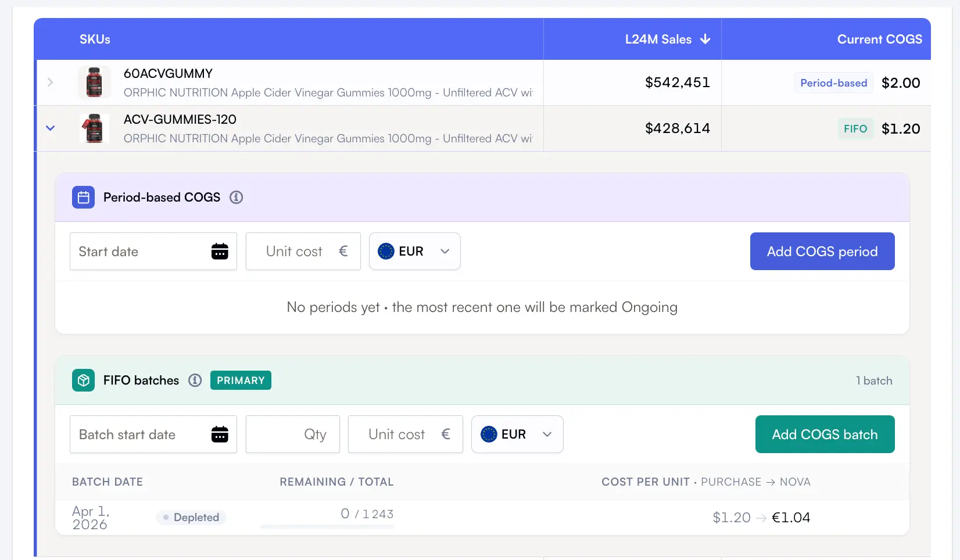
Task: Click the €1.04 converted cost value
Action: [791, 518]
